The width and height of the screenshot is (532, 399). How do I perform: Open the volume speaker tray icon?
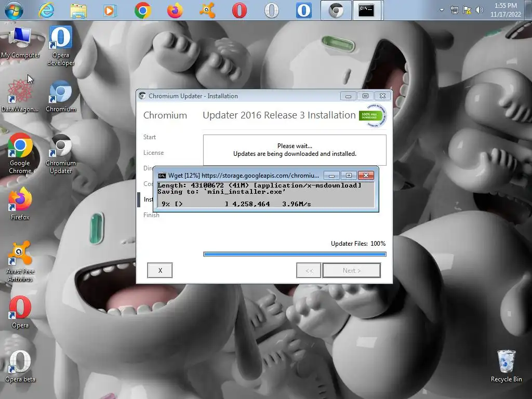(479, 10)
